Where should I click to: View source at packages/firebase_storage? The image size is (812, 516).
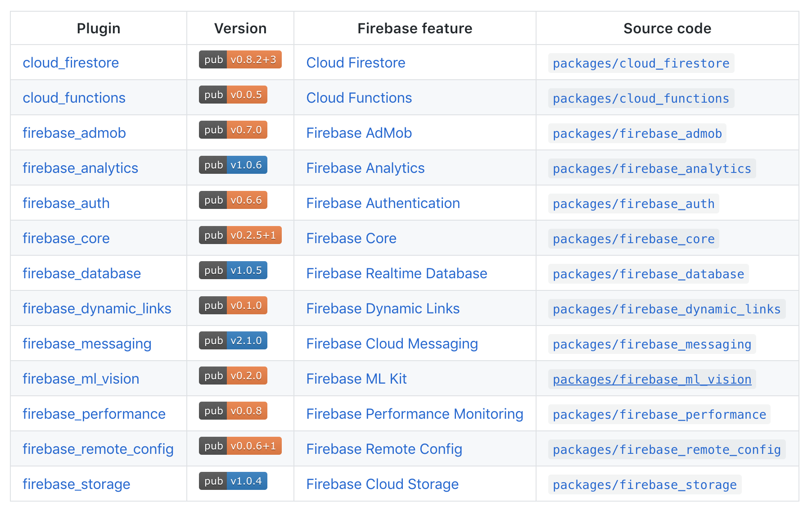pyautogui.click(x=645, y=484)
